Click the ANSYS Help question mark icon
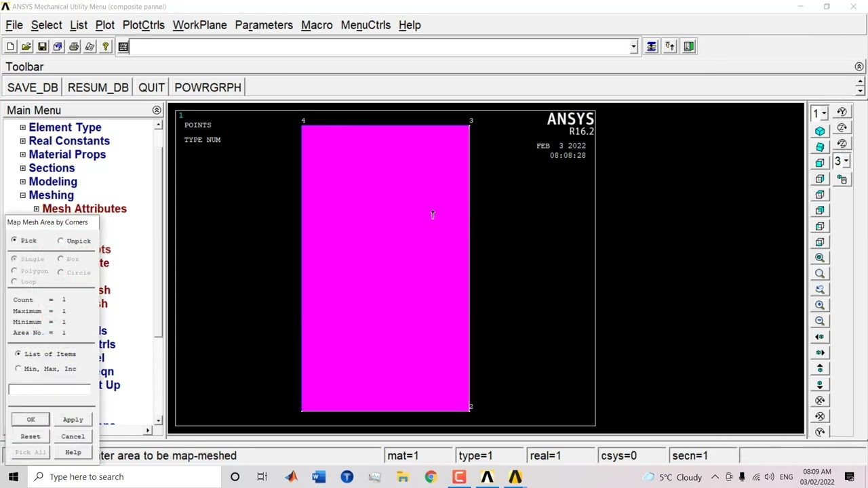This screenshot has width=868, height=488. 106,47
